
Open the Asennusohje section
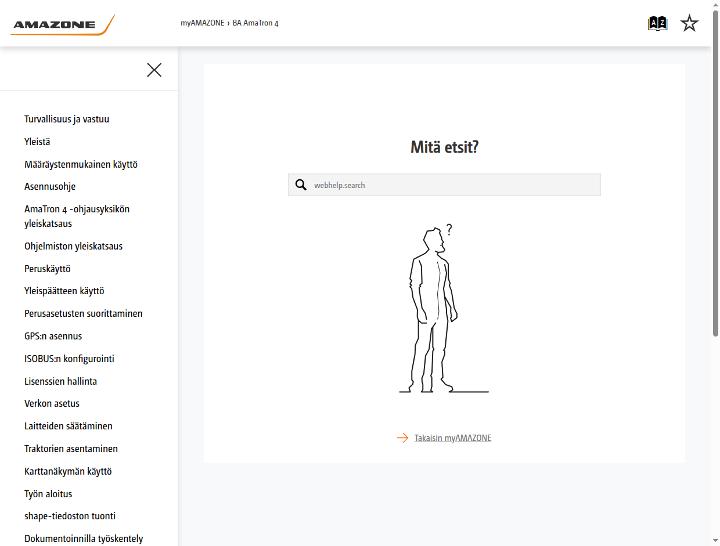(x=50, y=186)
